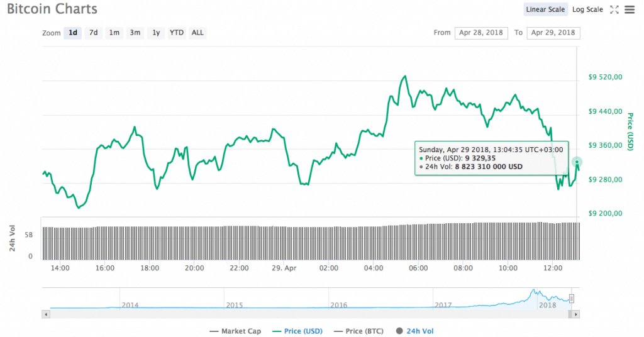Image resolution: width=644 pixels, height=337 pixels.
Task: Click the 24h Vol axis title
Action: pyautogui.click(x=12, y=238)
